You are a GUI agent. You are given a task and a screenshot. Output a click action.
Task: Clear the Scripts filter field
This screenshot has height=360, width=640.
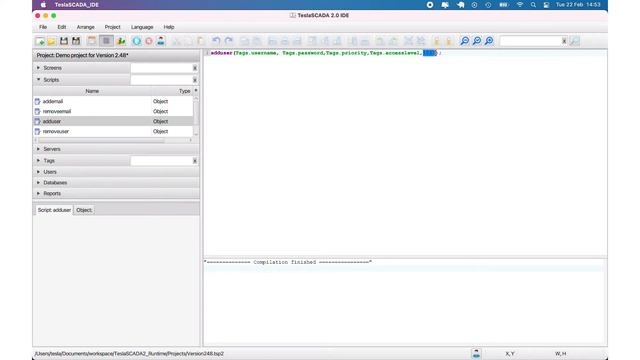pos(195,80)
